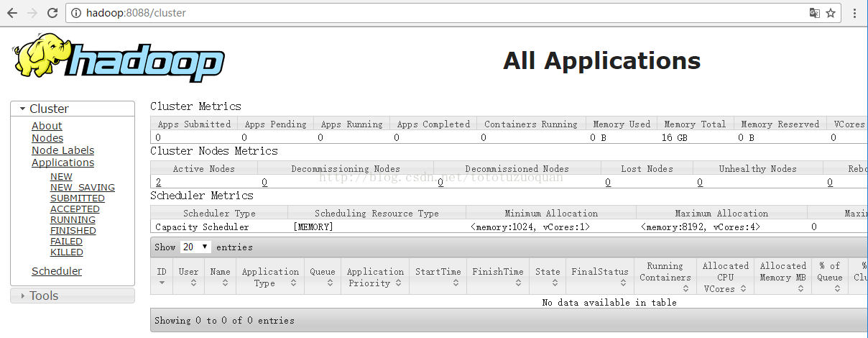Open Chrome three-dot menu
Image resolution: width=868 pixels, height=338 pixels.
[x=854, y=13]
